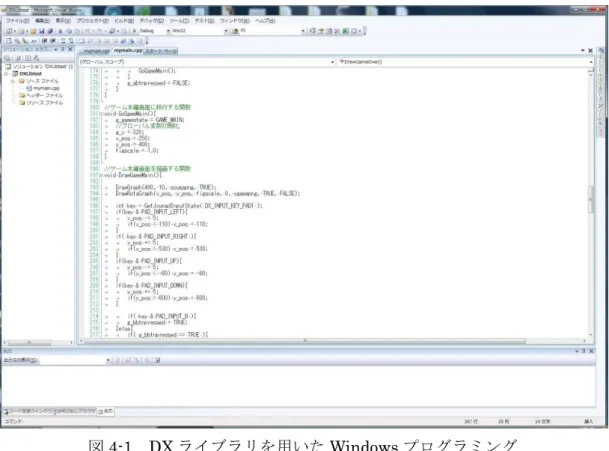Select the リソース ファイル folder
Image resolution: width=609 pixels, height=451 pixels.
41,103
